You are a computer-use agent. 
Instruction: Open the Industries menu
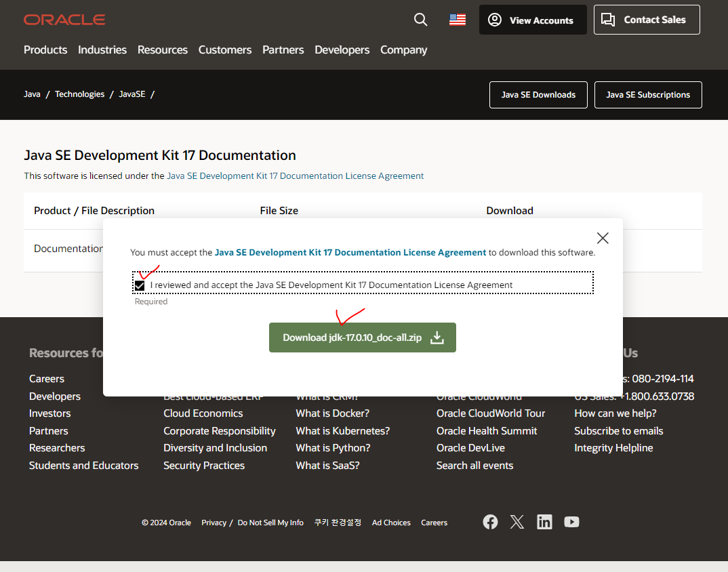click(102, 49)
